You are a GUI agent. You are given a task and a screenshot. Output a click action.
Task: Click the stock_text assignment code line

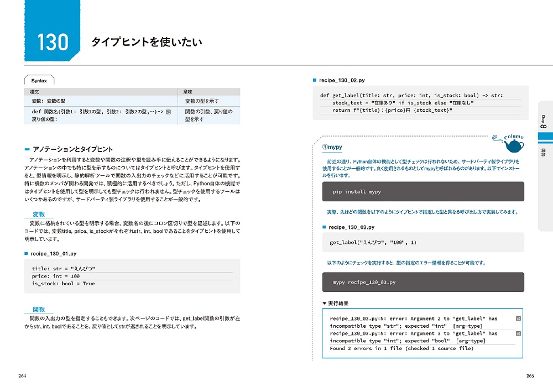[x=403, y=103]
